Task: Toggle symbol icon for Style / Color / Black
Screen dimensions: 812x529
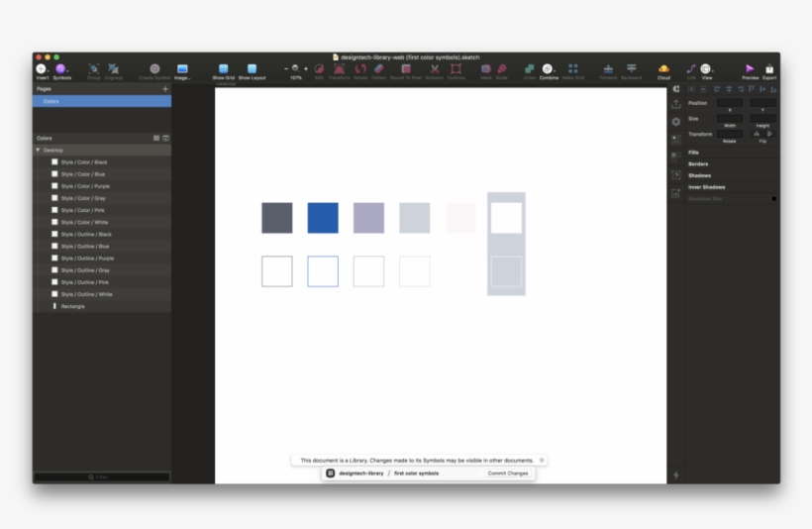Action: (x=54, y=162)
